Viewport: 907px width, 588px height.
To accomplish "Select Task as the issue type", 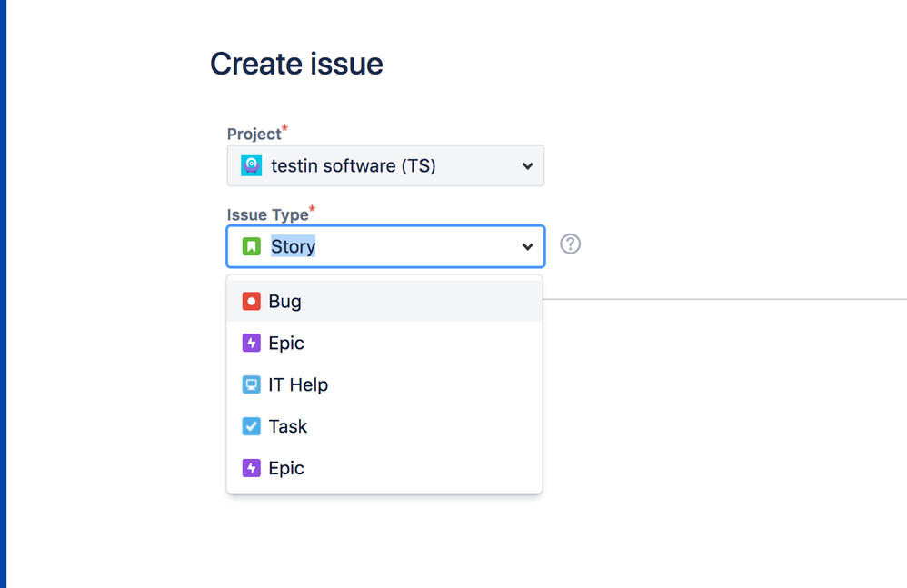I will pyautogui.click(x=287, y=426).
